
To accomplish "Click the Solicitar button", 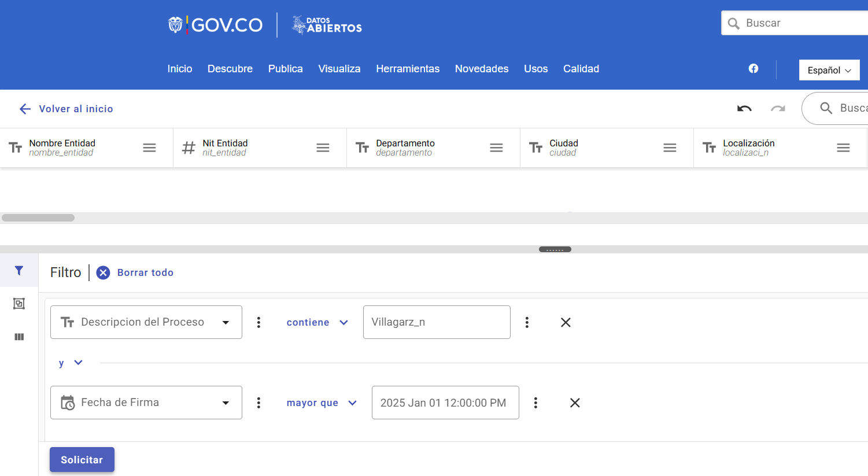I will [82, 460].
